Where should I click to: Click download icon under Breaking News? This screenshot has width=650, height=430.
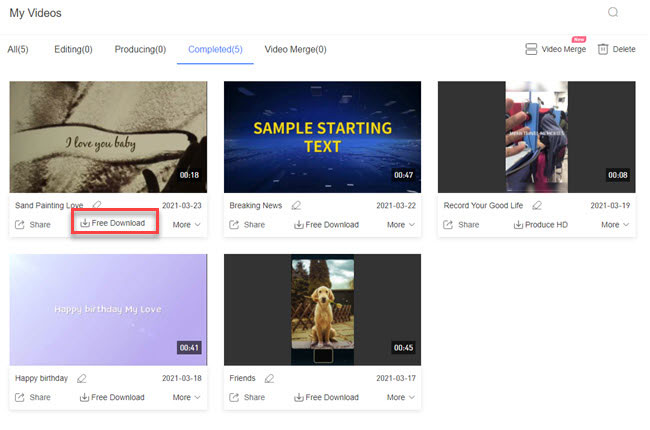(x=298, y=224)
